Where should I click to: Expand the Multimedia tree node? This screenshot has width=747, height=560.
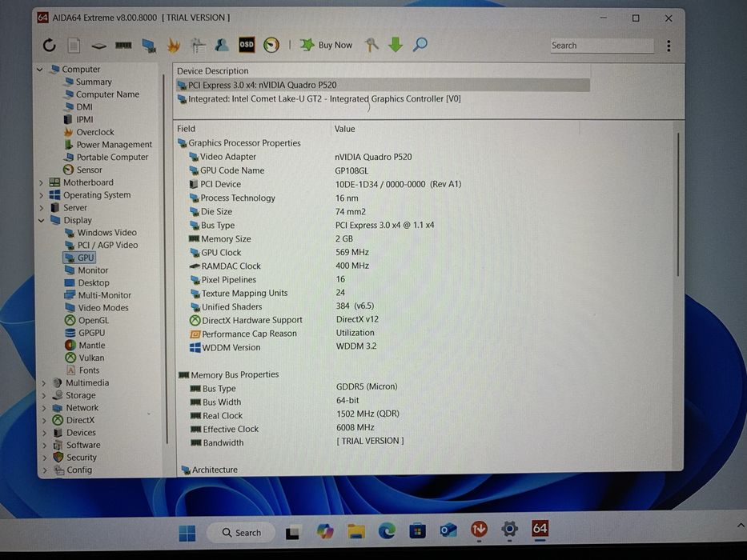tap(44, 383)
